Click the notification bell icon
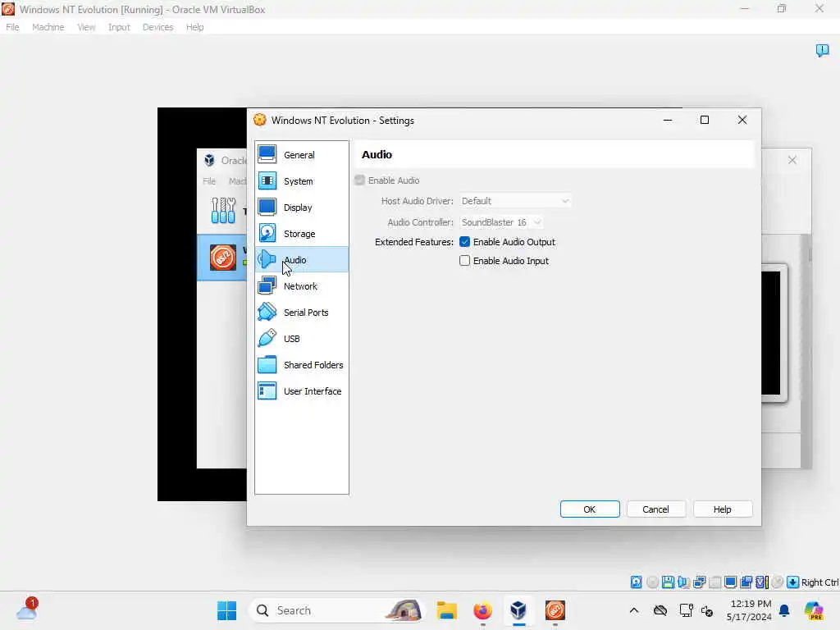 (x=784, y=610)
